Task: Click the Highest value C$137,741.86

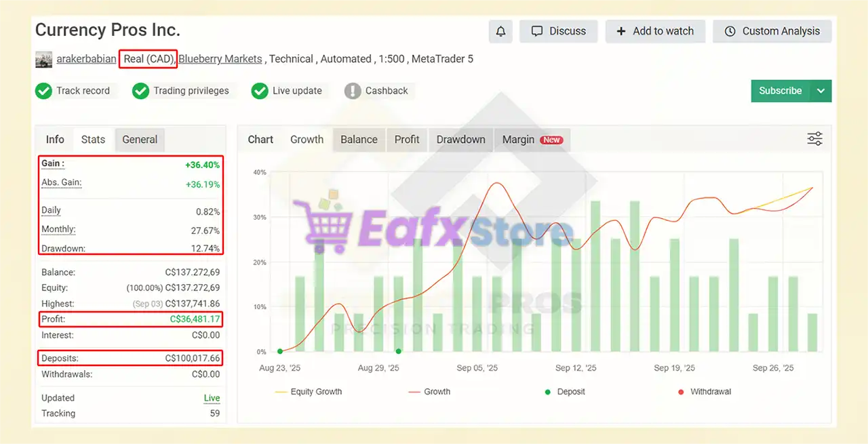Action: (x=193, y=304)
